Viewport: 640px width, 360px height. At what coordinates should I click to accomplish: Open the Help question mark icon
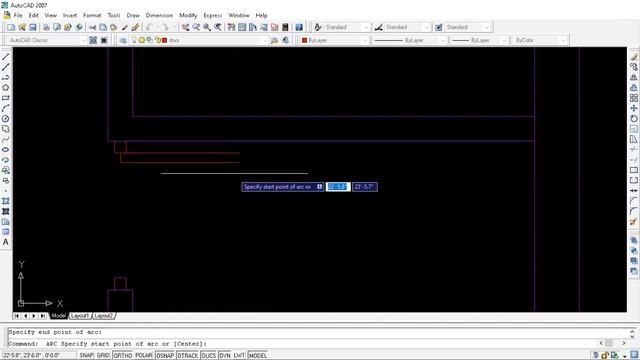pos(299,27)
